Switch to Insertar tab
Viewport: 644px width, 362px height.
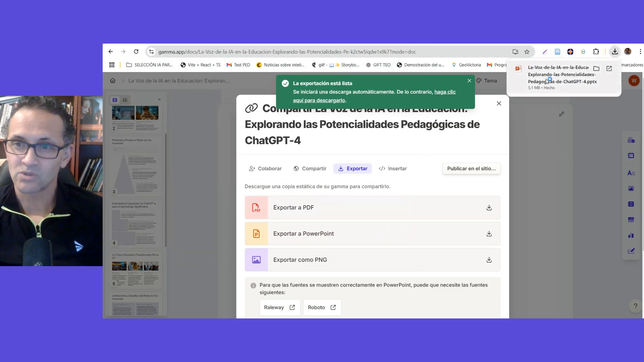pos(392,169)
